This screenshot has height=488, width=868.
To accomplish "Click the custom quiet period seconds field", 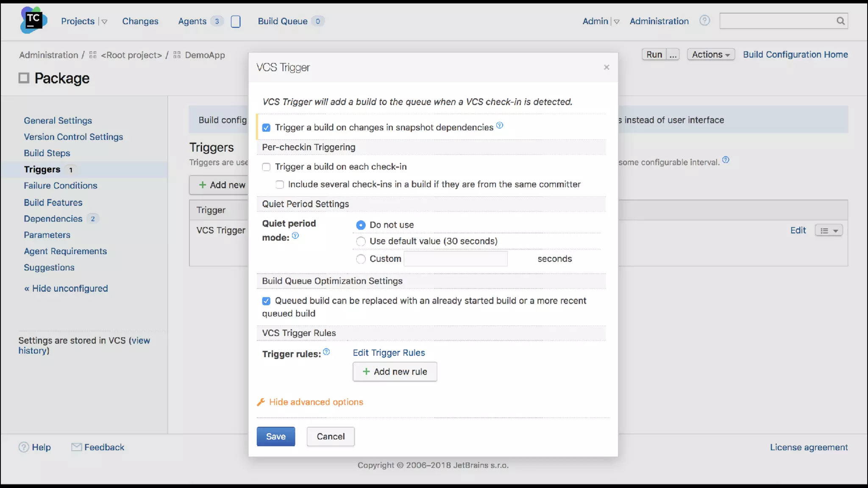I will [456, 259].
